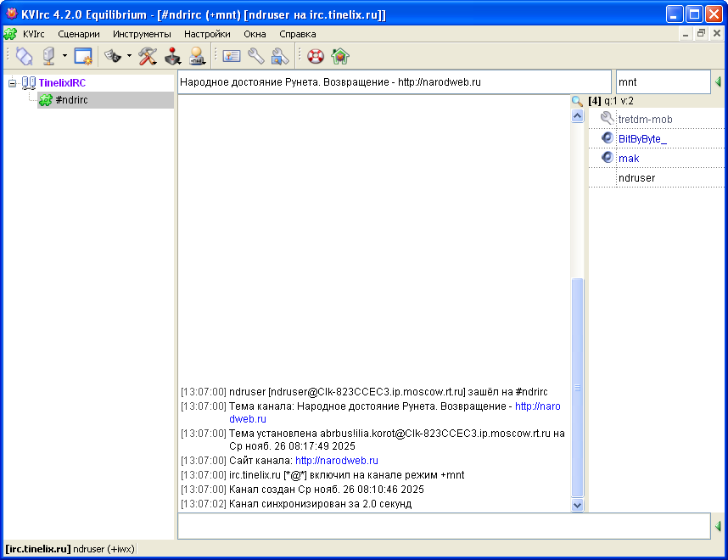Expand the dropdown arrow beside the masks icon
This screenshot has height=560, width=728.
click(x=128, y=57)
